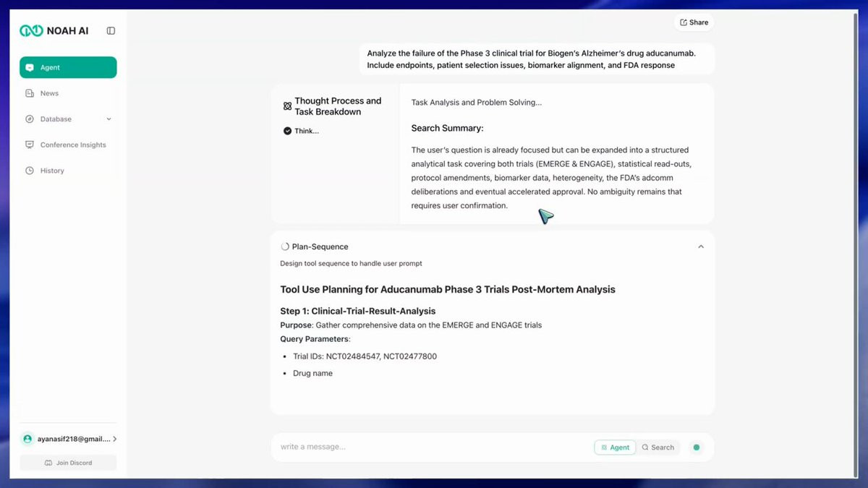The height and width of the screenshot is (488, 868).
Task: Click the 'Purpose: Gather comprehensive data' line
Action: click(411, 325)
